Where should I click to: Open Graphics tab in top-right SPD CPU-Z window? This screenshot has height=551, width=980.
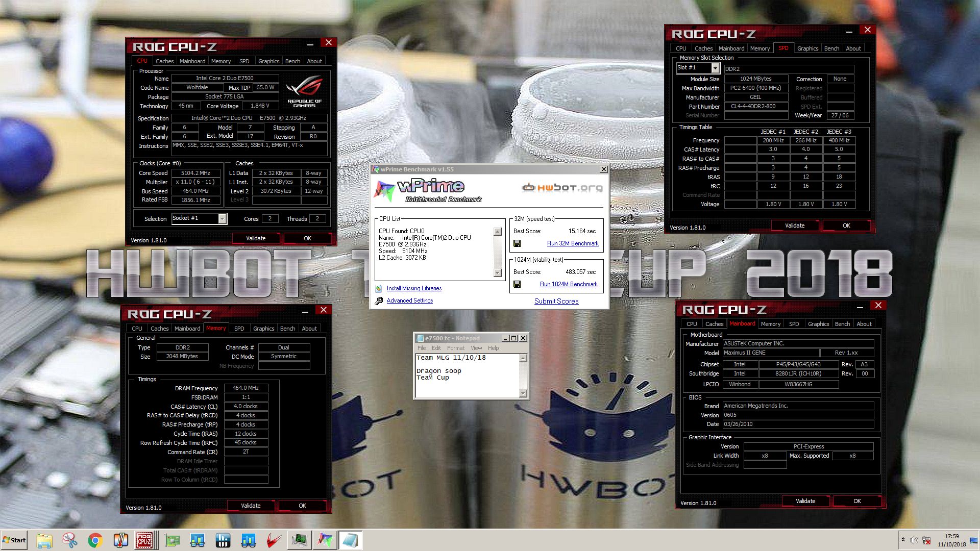coord(807,48)
